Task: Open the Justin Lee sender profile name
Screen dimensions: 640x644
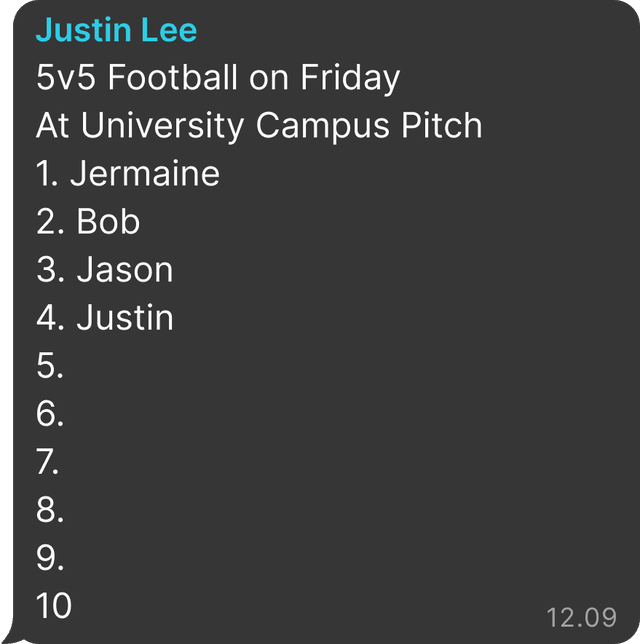Action: pos(116,30)
